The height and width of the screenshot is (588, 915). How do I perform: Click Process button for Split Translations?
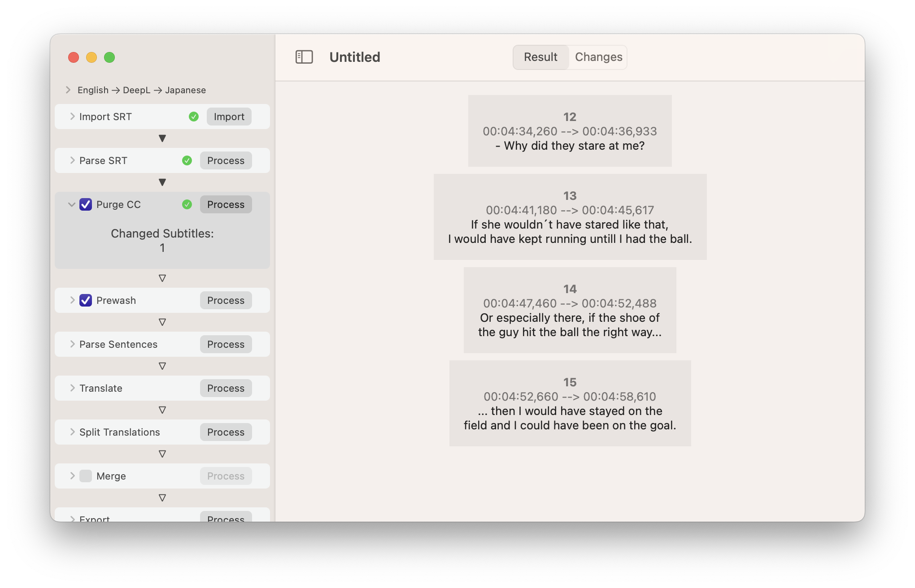tap(226, 432)
